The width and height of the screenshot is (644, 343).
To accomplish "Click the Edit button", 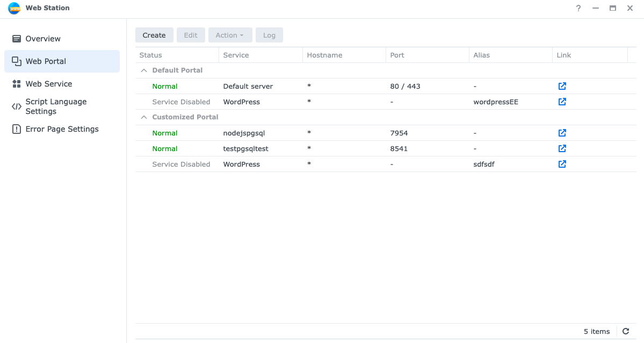I will click(191, 35).
